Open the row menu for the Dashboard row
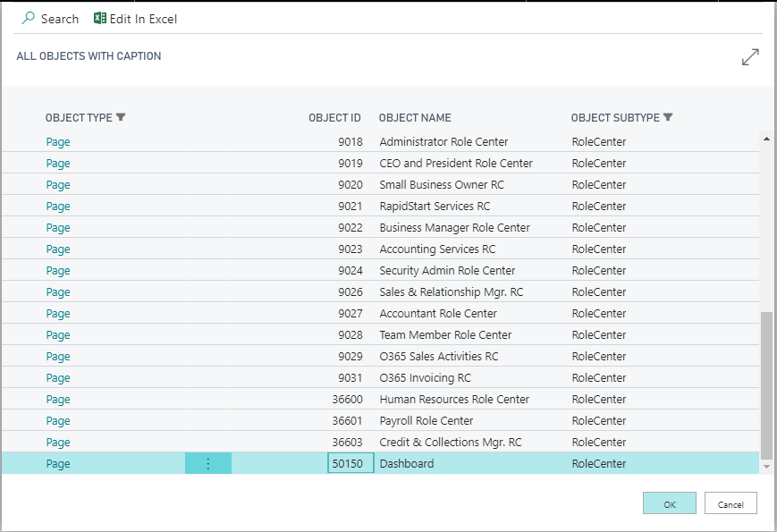The image size is (777, 532). click(x=208, y=464)
